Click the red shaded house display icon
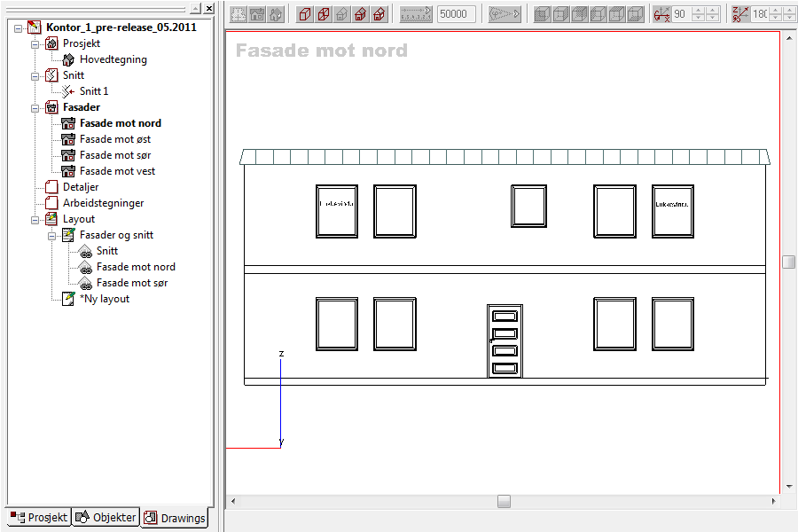The image size is (798, 532). (379, 14)
